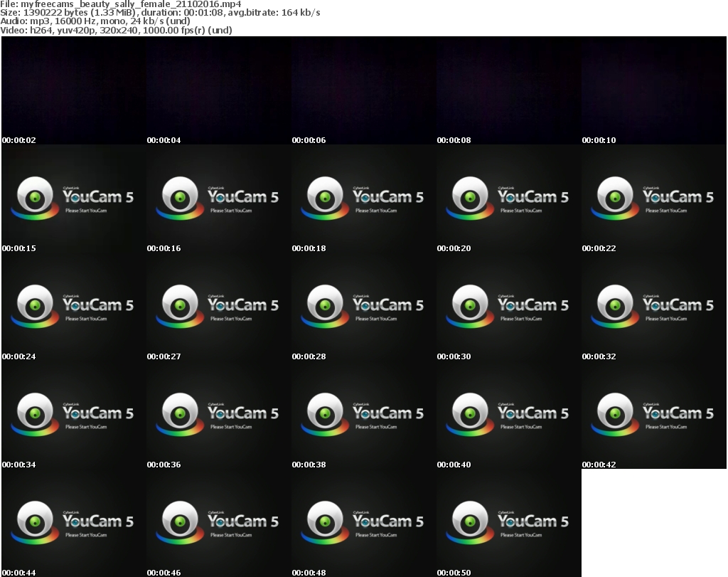Click the webcam eye icon in 00:00:15 frame

34,196
